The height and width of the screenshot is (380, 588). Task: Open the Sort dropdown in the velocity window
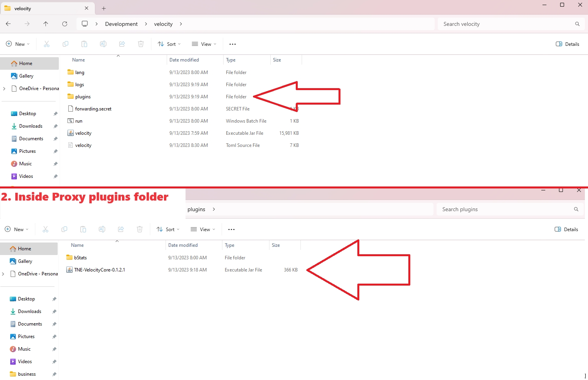coord(169,44)
